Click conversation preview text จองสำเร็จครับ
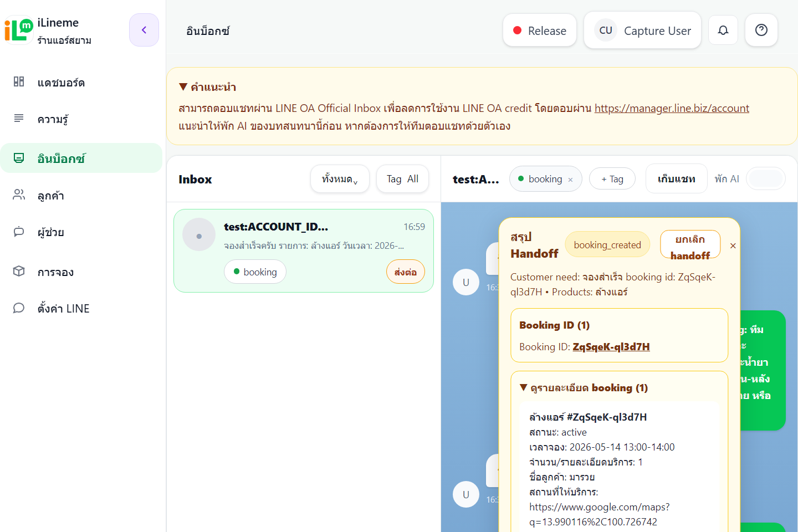798x532 pixels. click(x=314, y=245)
